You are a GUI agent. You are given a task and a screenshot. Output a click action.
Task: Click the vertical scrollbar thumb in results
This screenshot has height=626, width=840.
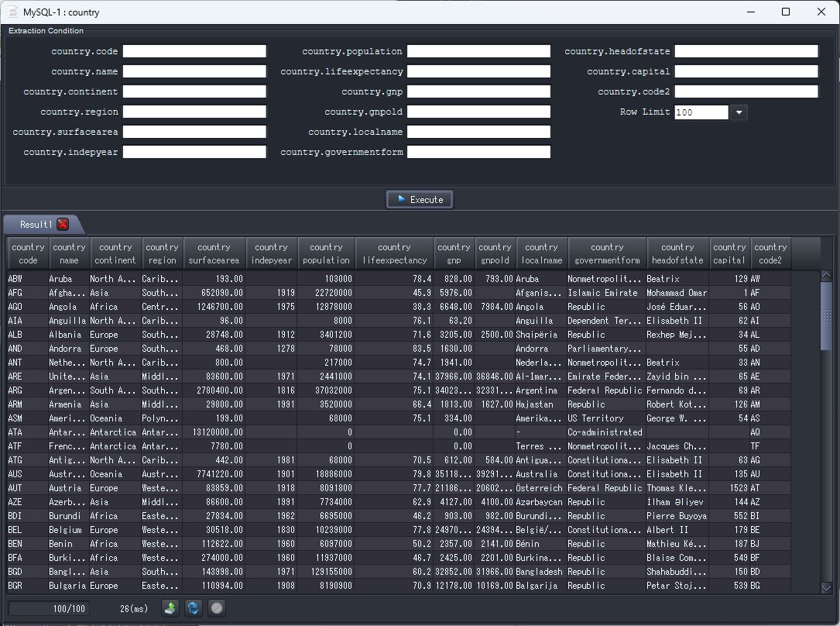[x=826, y=316]
